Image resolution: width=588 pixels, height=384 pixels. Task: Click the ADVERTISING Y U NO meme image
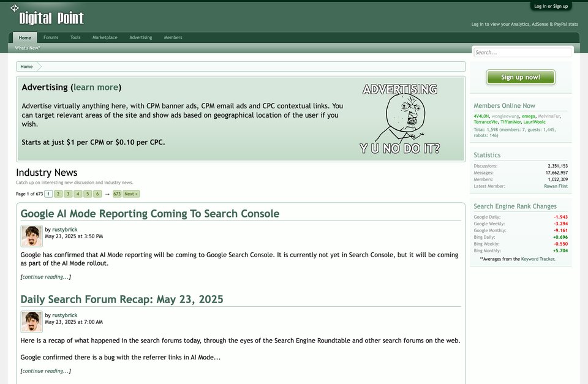coord(400,118)
